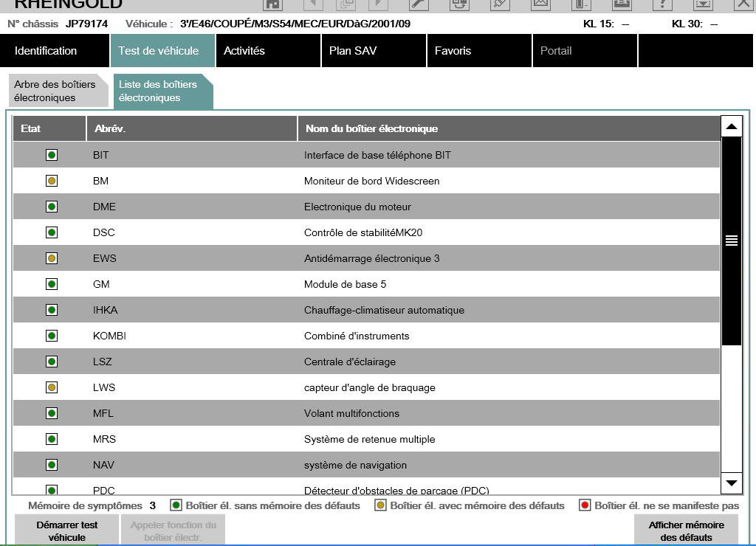
Task: Click the green status icon for DME
Action: 52,207
